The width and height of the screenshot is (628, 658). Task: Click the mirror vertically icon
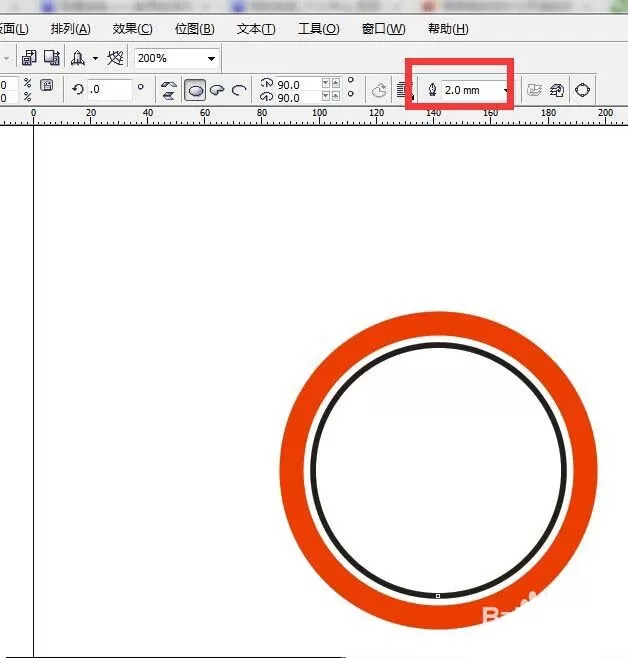[x=169, y=96]
